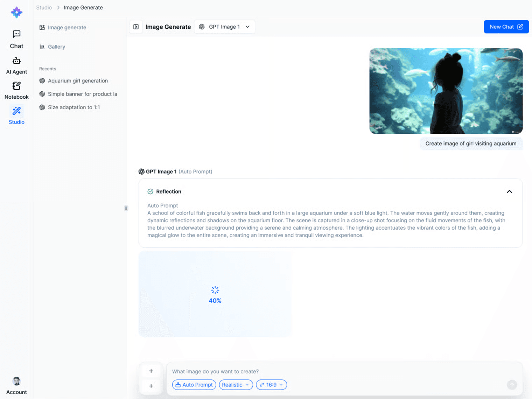Viewport: 532px width, 399px height.
Task: Open the Studio section
Action: (16, 115)
